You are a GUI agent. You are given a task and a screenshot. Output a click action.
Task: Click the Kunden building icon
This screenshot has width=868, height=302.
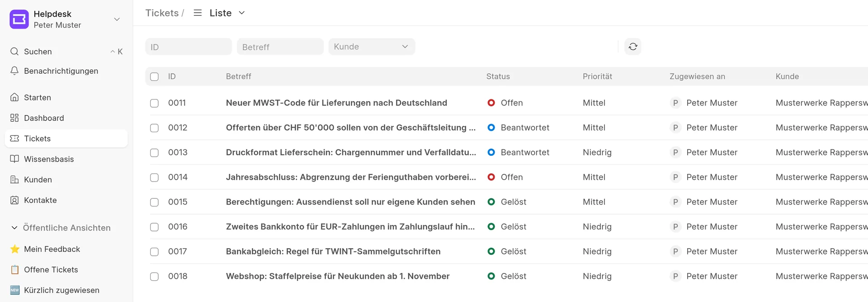tap(14, 179)
